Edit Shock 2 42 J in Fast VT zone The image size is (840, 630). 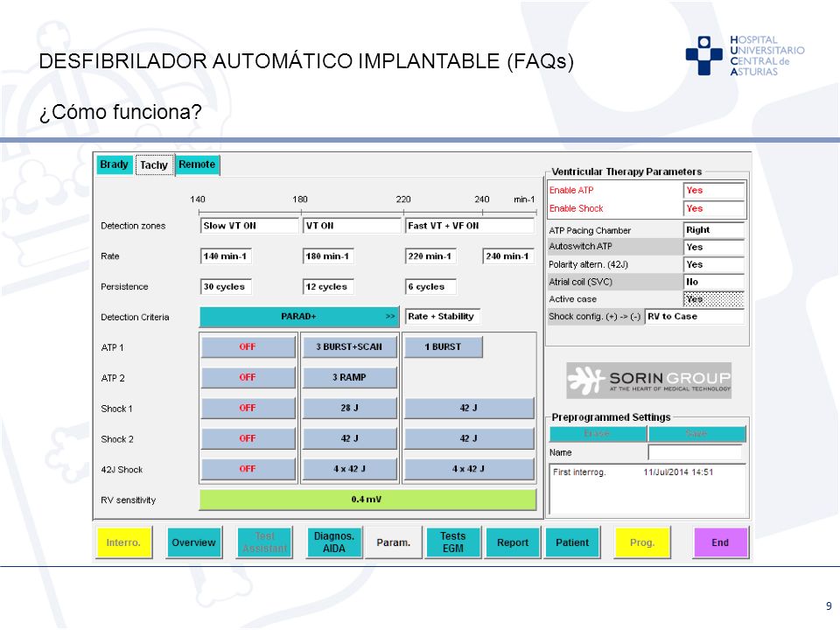469,438
